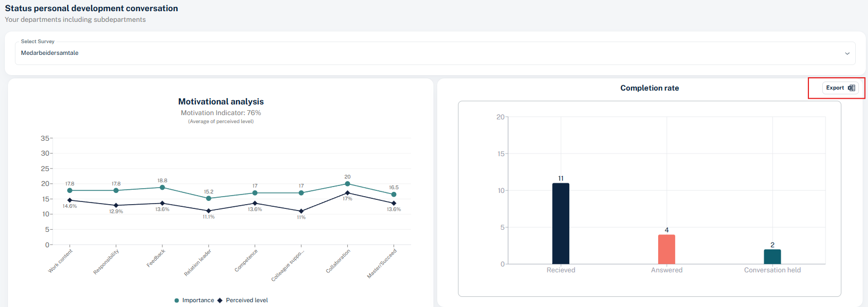Click the Importance point labeled 15.2
Image resolution: width=868 pixels, height=307 pixels.
point(209,198)
